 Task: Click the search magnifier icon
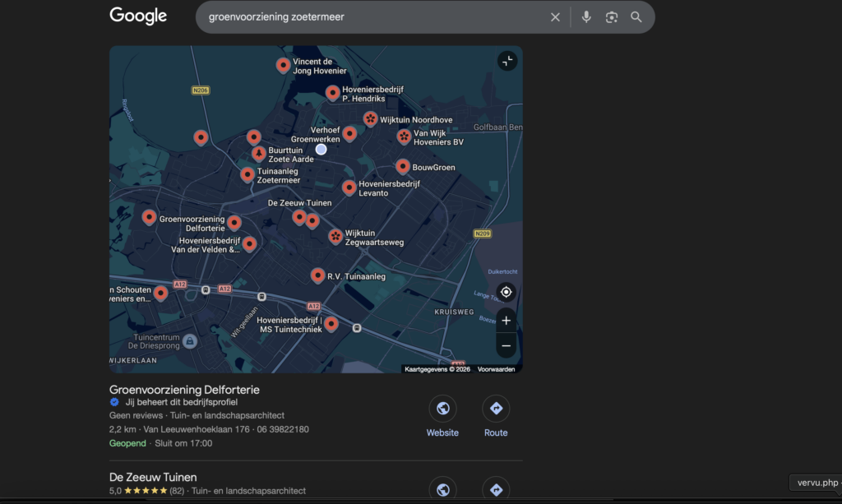coord(636,16)
